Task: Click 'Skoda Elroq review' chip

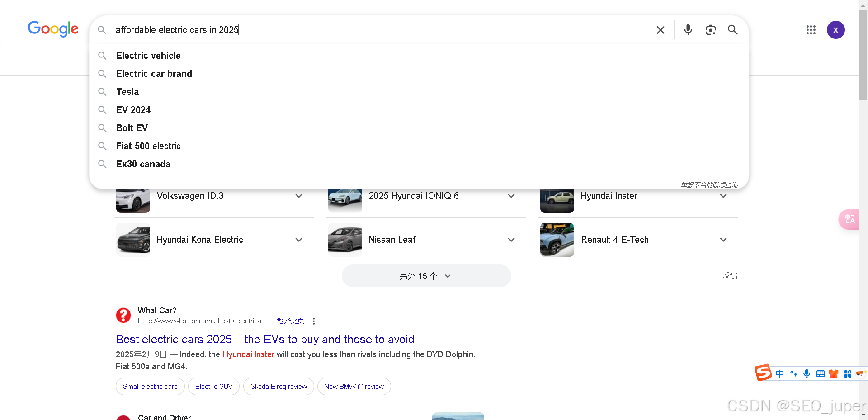Action: click(278, 387)
